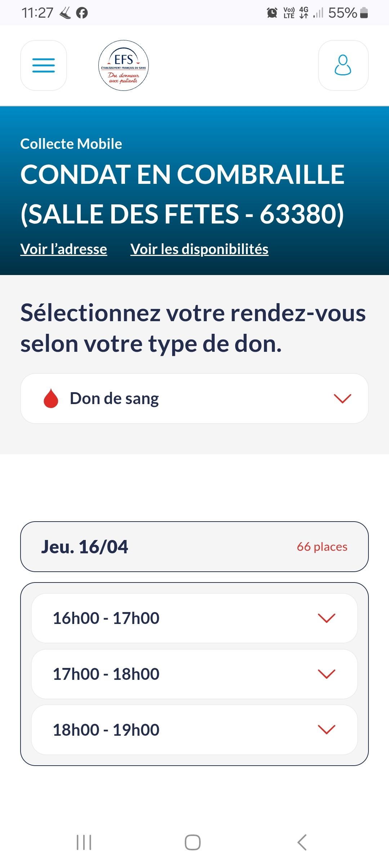389x868 pixels.
Task: Open the user account profile icon
Action: tap(343, 65)
